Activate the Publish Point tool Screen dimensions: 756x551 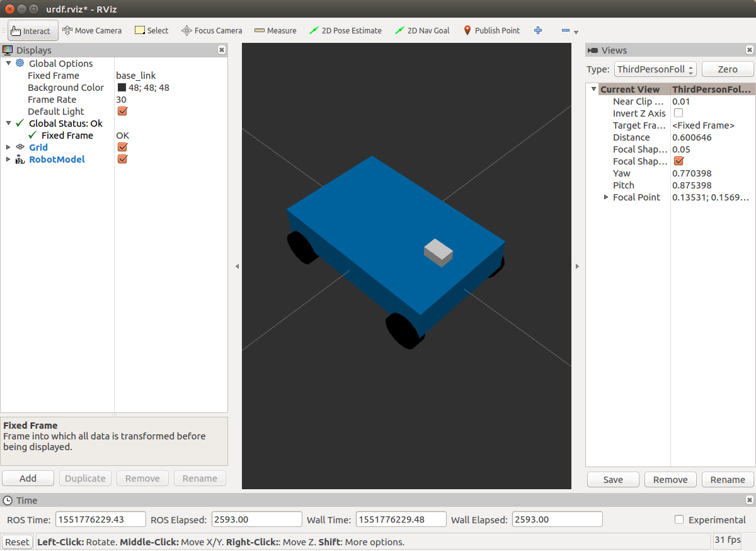491,30
